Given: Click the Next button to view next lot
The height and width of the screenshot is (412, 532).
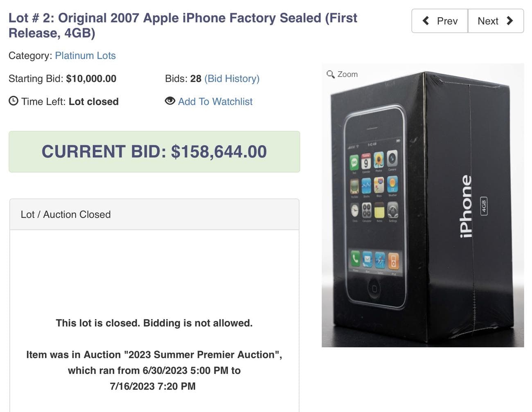Looking at the screenshot, I should coord(495,21).
